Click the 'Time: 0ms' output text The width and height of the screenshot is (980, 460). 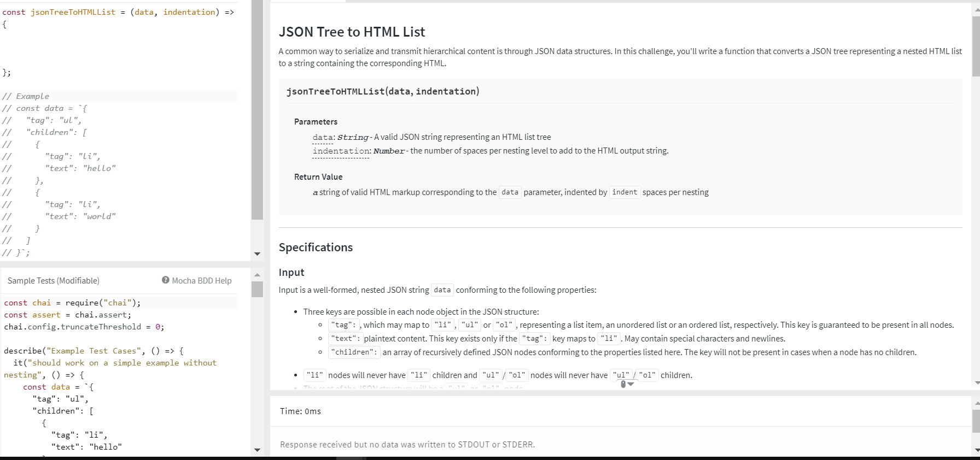(300, 411)
